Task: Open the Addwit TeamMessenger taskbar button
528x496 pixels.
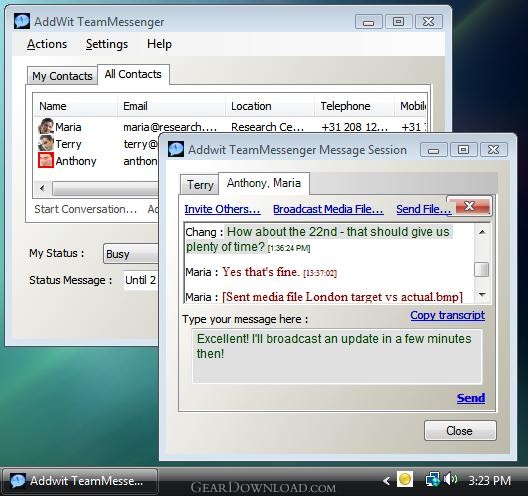Action: point(80,481)
